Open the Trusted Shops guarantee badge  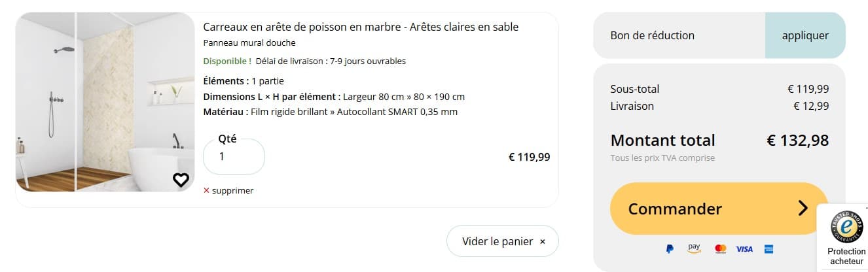(x=846, y=226)
